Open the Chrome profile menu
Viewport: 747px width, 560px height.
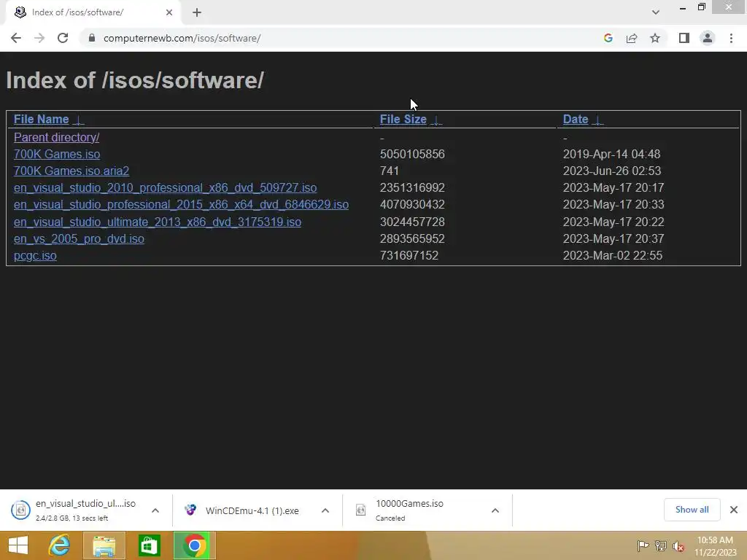pyautogui.click(x=708, y=38)
